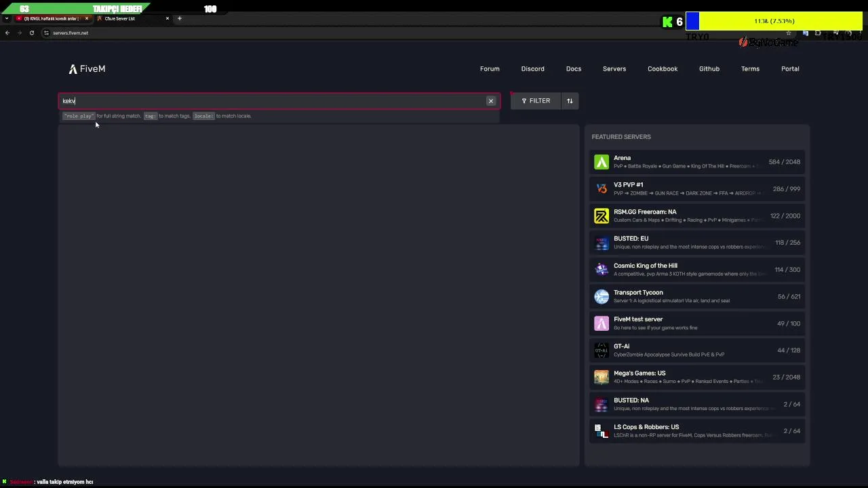The height and width of the screenshot is (488, 868).
Task: Click the 286 / 999 player count
Action: coord(787,189)
